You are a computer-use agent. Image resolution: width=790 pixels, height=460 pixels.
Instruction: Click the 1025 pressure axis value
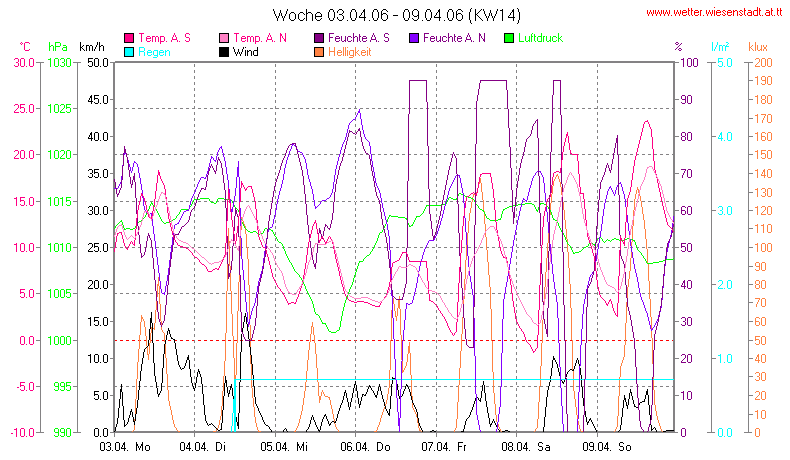pos(59,109)
